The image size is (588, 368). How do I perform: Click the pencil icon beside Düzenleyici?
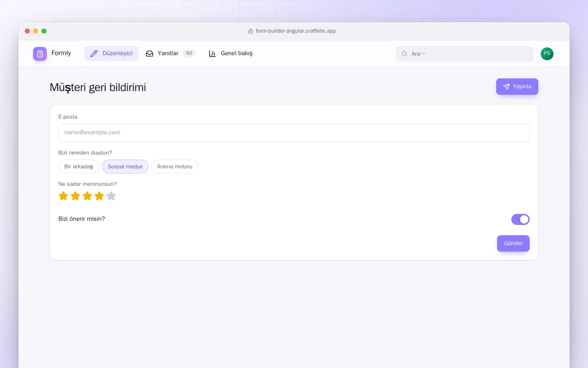tap(94, 53)
